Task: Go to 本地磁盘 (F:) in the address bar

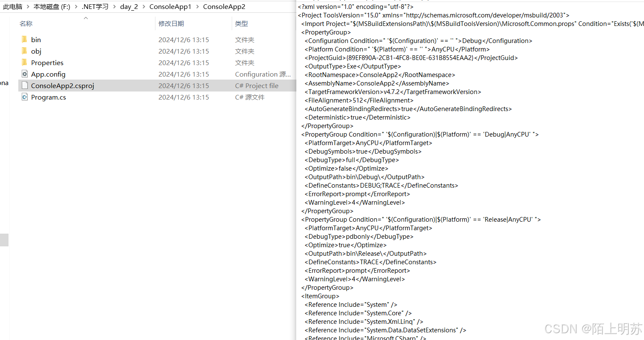Action: tap(52, 7)
